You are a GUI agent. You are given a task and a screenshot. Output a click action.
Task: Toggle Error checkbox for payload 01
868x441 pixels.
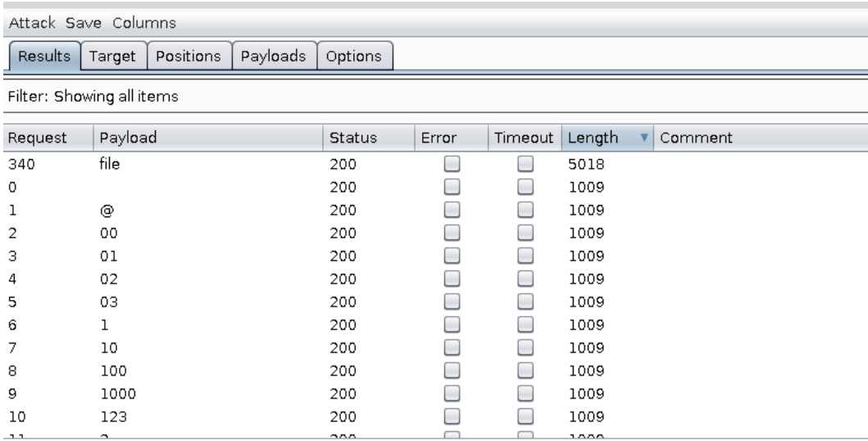click(452, 256)
